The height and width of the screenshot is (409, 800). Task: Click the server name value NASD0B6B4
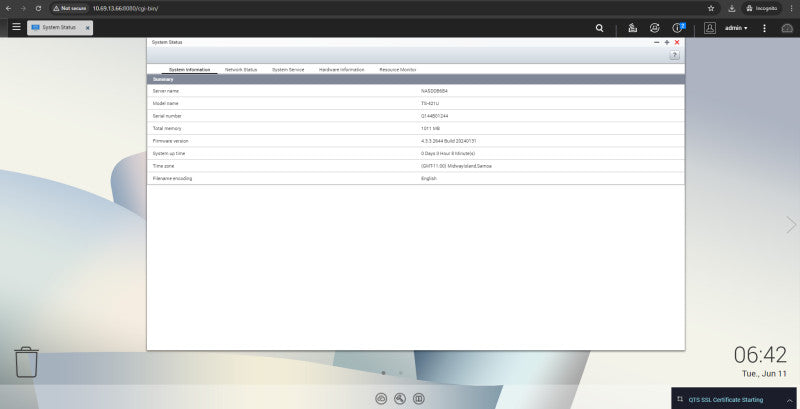[434, 91]
